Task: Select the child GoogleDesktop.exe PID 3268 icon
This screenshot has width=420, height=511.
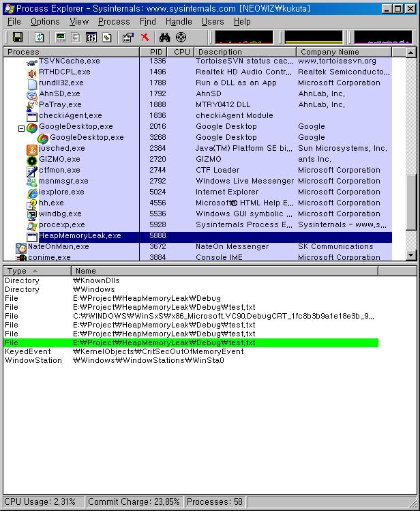Action: 43,138
